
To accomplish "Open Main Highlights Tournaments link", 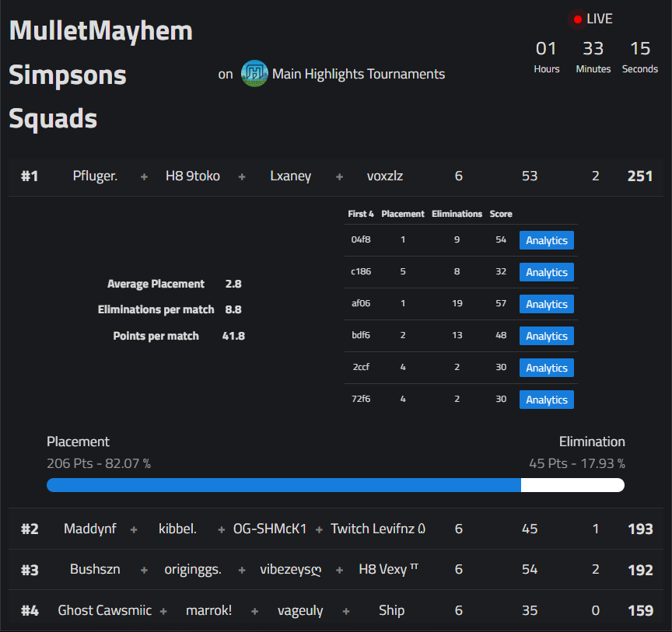I will tap(359, 74).
